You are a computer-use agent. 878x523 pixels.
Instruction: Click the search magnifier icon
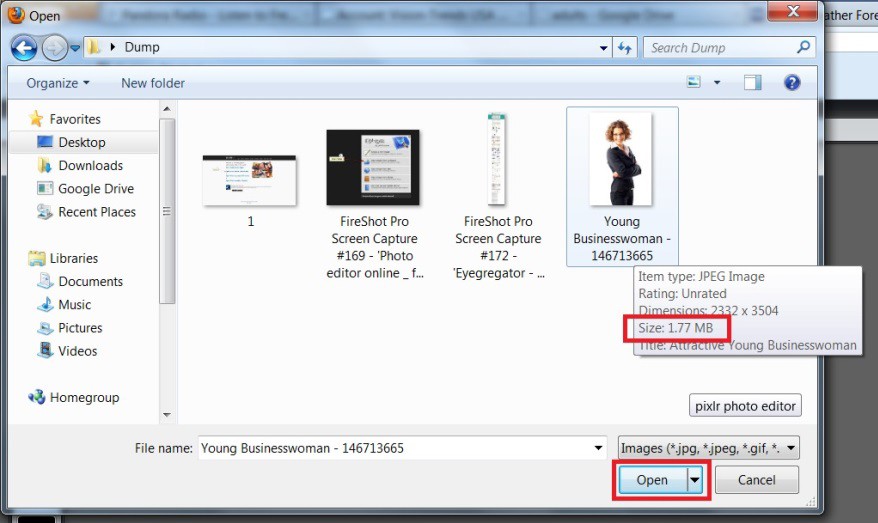click(803, 47)
